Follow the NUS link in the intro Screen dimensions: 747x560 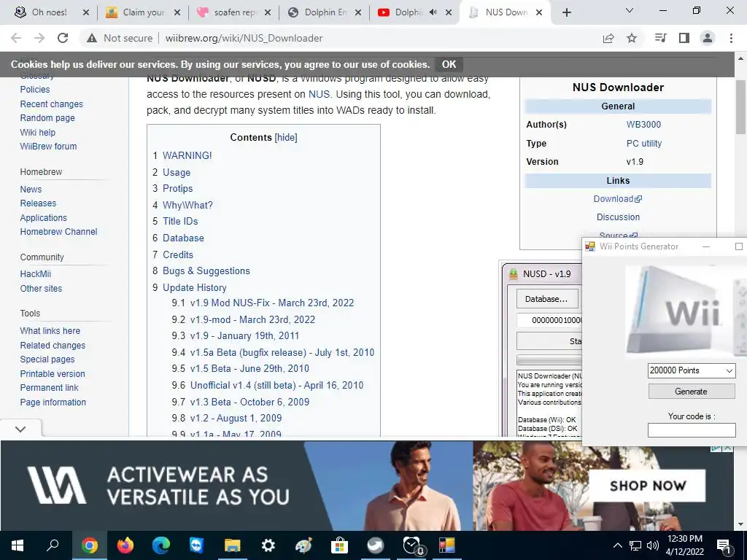[319, 94]
